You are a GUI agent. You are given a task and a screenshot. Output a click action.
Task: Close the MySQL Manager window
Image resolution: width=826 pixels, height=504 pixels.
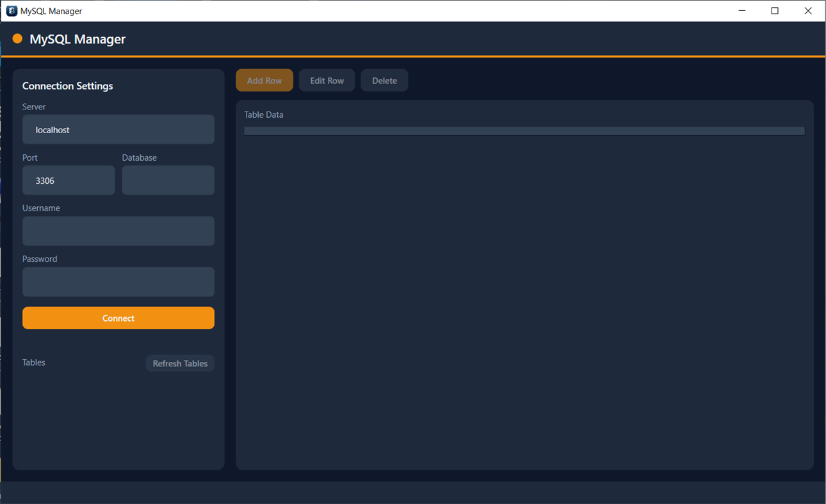[x=808, y=11]
